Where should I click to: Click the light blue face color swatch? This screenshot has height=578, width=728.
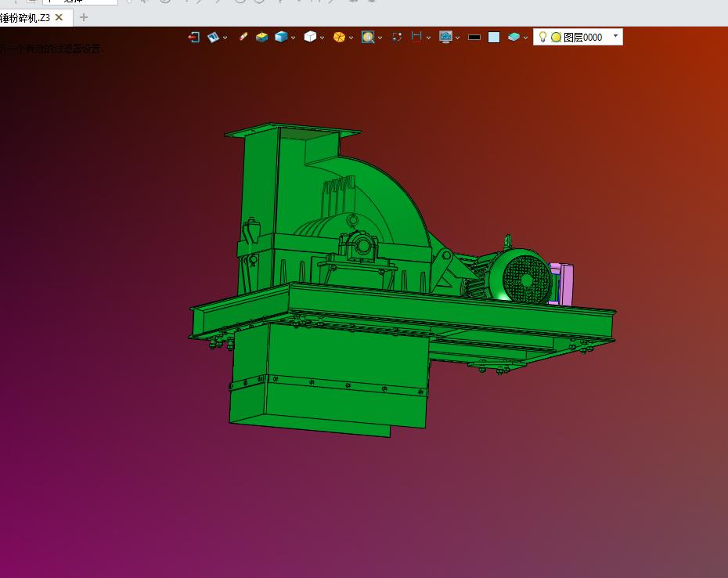tap(494, 37)
